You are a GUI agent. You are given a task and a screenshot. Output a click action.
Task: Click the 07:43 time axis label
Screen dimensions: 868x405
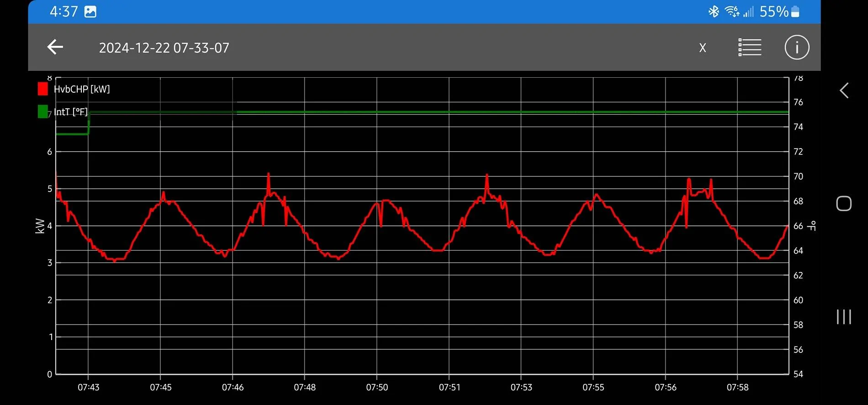click(88, 387)
